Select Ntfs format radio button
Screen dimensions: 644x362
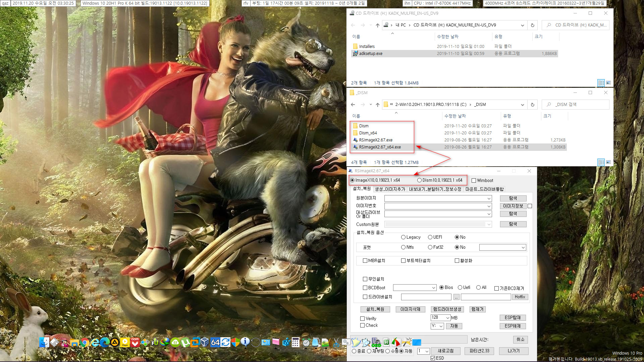[403, 247]
